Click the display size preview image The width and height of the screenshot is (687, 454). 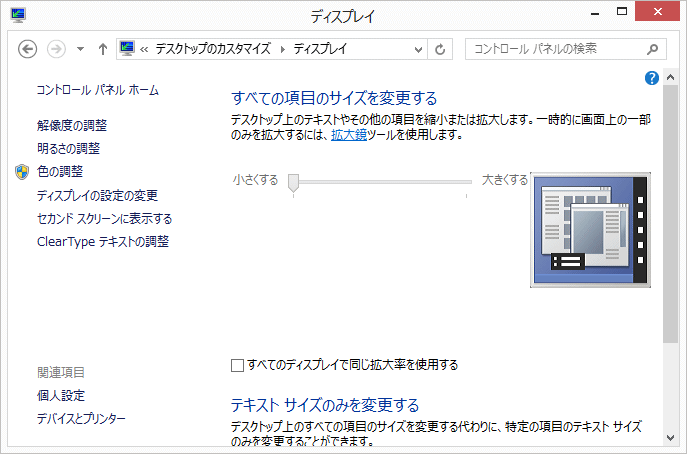pyautogui.click(x=590, y=230)
